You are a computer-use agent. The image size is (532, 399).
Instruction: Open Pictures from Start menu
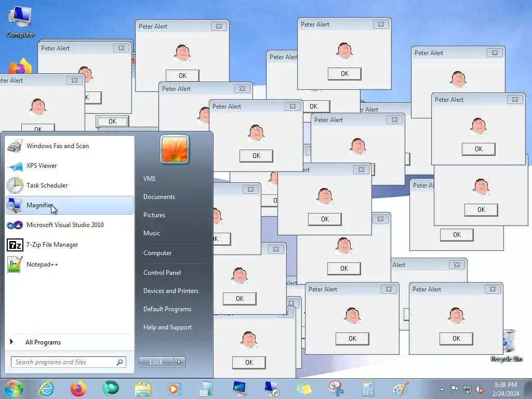pyautogui.click(x=154, y=215)
